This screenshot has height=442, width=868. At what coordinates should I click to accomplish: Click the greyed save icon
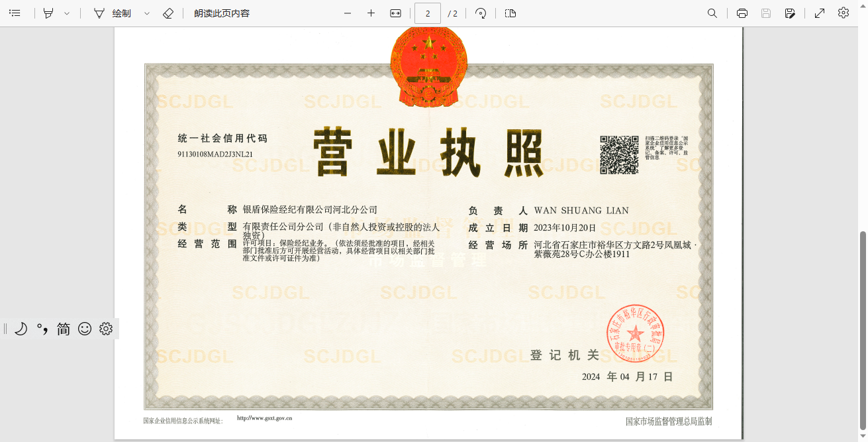tap(766, 13)
